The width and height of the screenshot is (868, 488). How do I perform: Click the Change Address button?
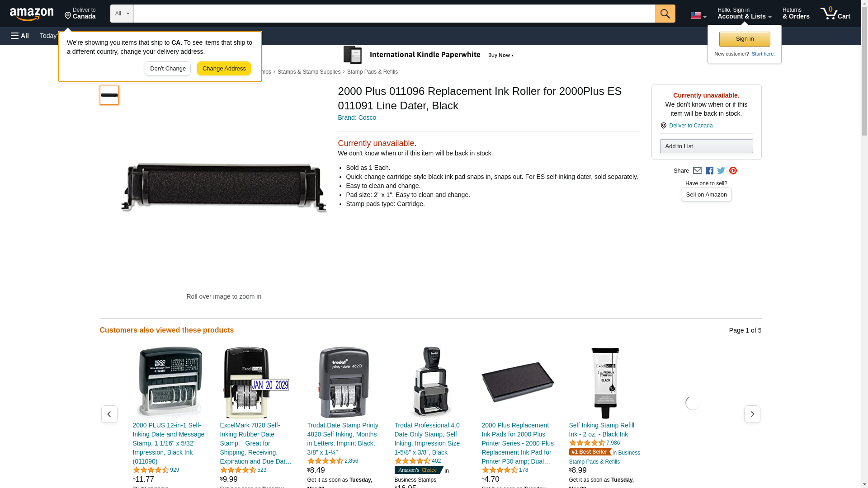pyautogui.click(x=224, y=69)
